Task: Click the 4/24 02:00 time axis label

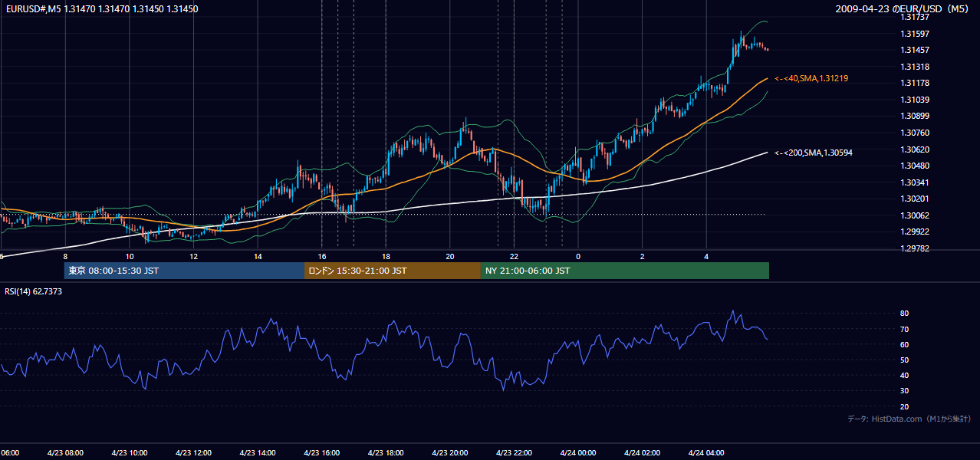Action: [642, 453]
